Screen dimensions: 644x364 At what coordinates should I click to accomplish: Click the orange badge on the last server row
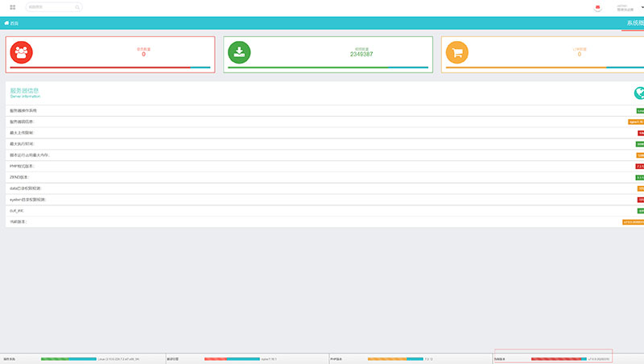click(x=633, y=221)
